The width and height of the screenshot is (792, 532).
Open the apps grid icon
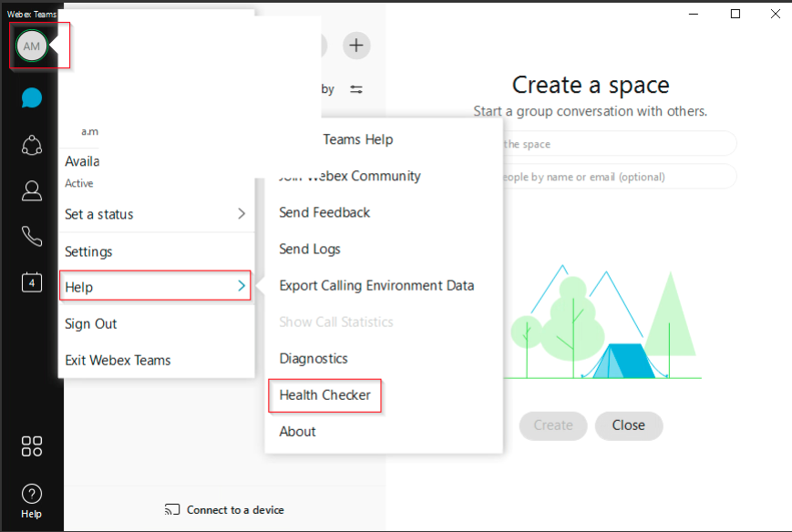32,446
